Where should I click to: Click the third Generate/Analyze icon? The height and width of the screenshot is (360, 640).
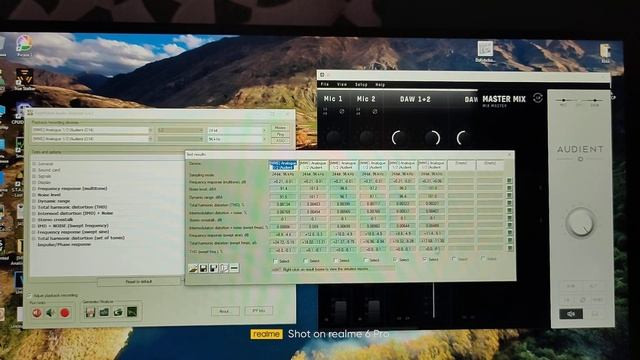[118, 312]
